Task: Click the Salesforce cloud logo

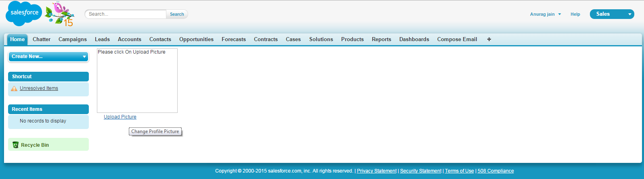Action: (24, 13)
